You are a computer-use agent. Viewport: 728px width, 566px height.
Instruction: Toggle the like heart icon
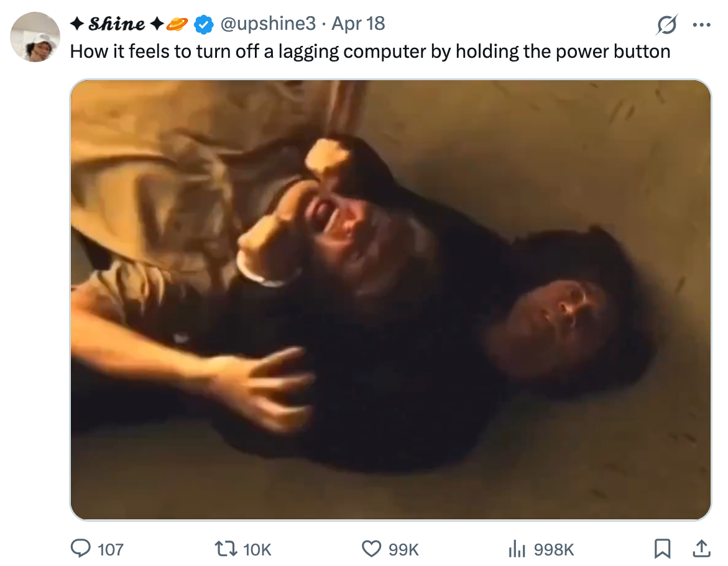tap(371, 549)
